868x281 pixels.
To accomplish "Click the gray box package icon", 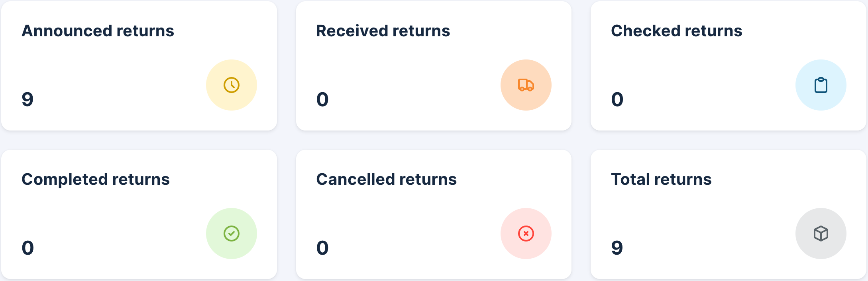I will click(821, 234).
